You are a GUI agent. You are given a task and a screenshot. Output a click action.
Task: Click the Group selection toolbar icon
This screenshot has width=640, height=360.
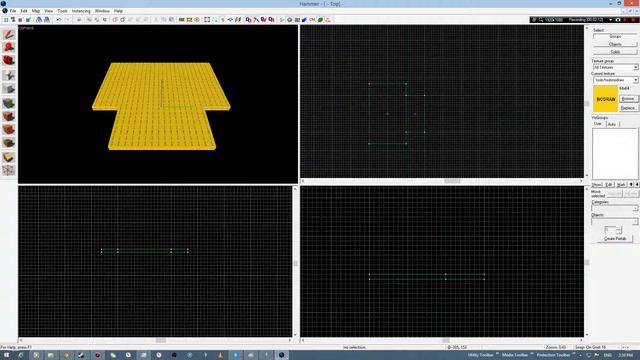89,20
